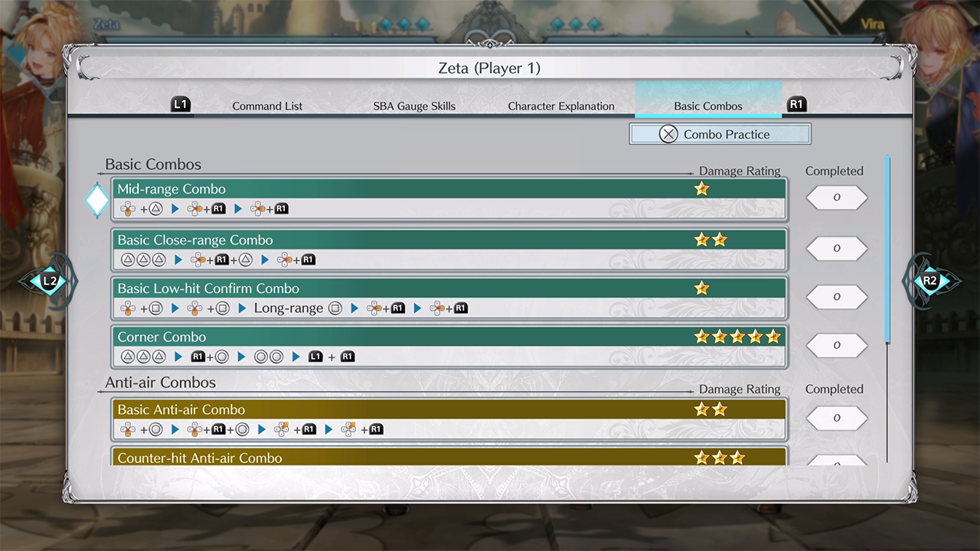Select the Basic Combos tab

point(708,106)
